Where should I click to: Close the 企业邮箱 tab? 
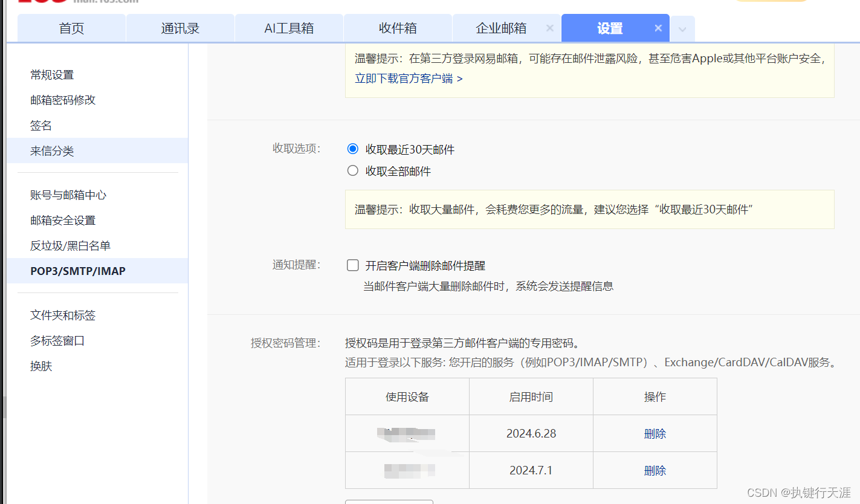(x=549, y=28)
